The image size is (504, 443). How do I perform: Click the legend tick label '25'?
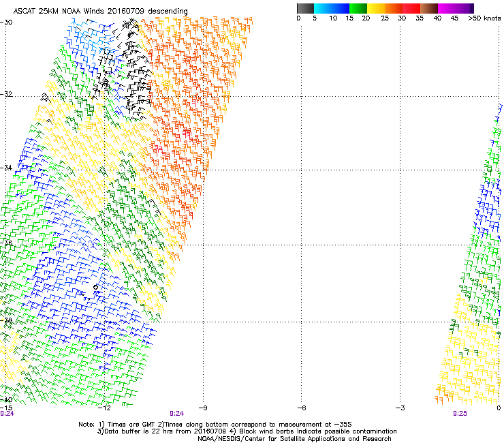point(385,18)
